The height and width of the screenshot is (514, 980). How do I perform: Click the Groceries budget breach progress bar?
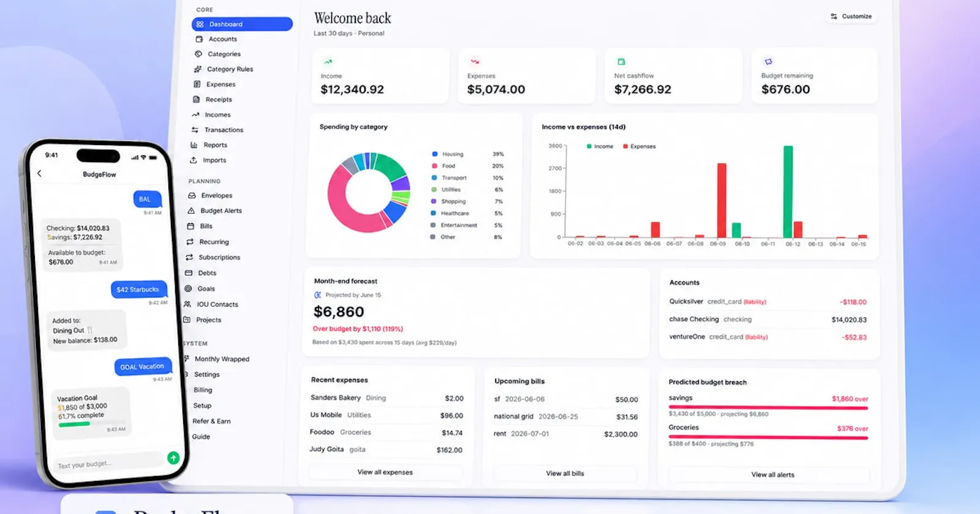(x=769, y=438)
